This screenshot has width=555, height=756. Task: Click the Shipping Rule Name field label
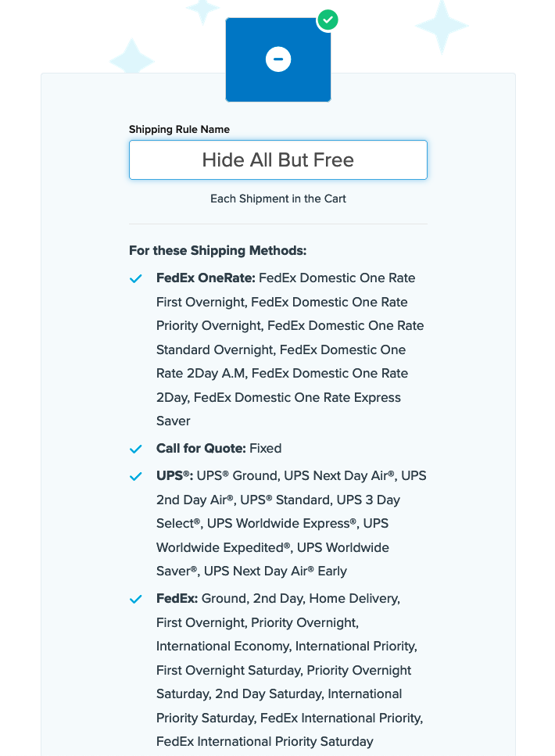click(x=179, y=129)
